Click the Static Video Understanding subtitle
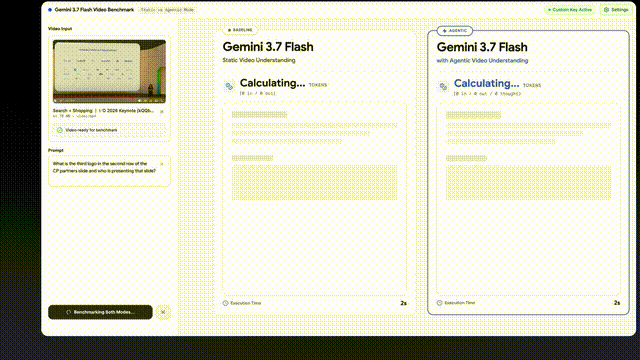 point(259,60)
